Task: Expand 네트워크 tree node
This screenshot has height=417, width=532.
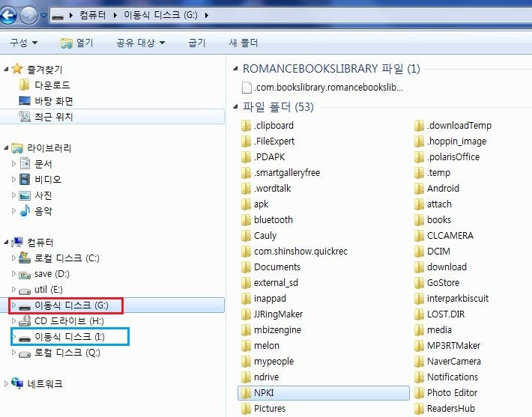Action: 7,384
